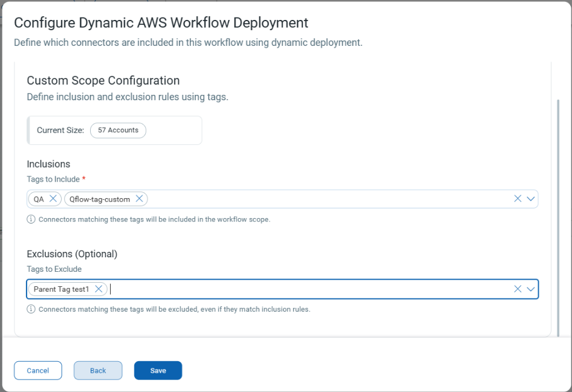Focus the Tags to Exclude input field
Image resolution: width=572 pixels, height=392 pixels.
[x=282, y=289]
